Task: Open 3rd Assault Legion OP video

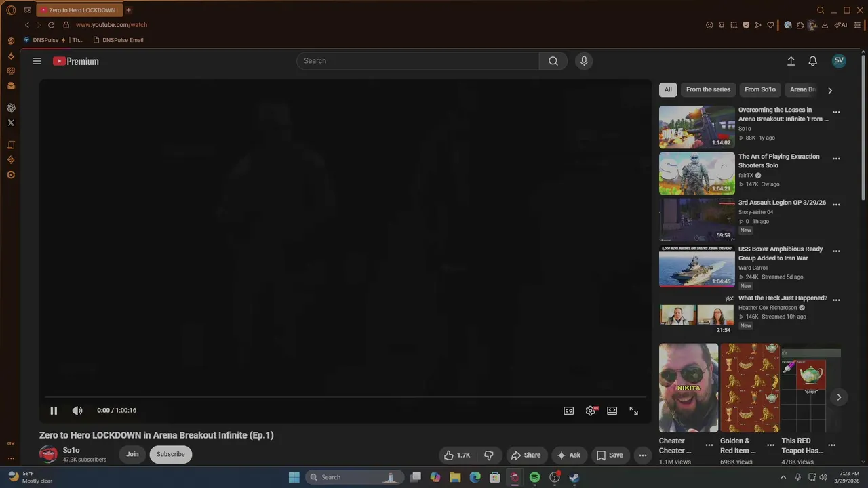Action: coord(696,220)
